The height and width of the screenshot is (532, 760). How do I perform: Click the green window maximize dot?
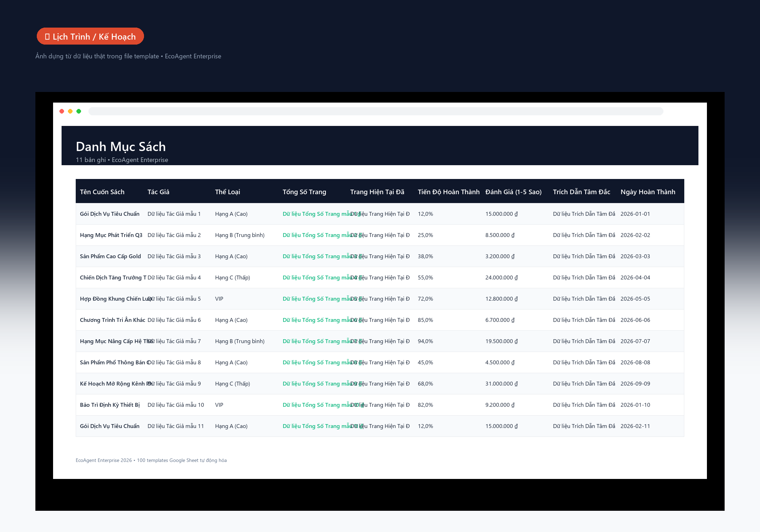79,111
